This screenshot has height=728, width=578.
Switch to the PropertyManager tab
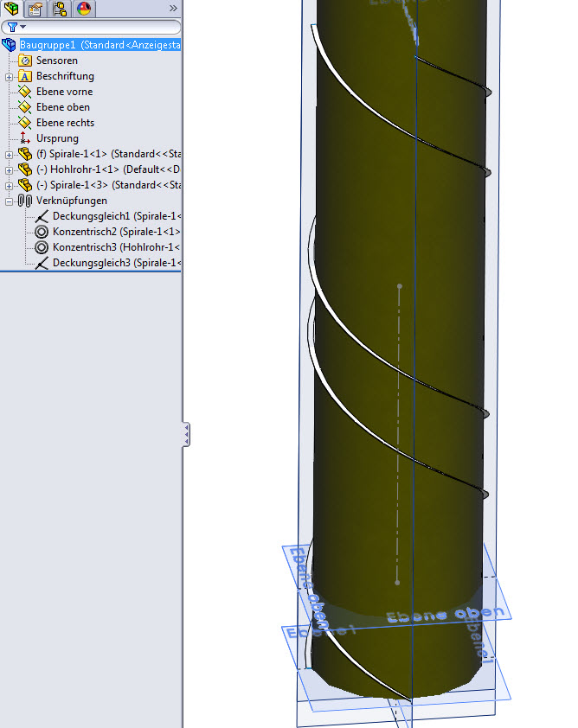tap(35, 9)
